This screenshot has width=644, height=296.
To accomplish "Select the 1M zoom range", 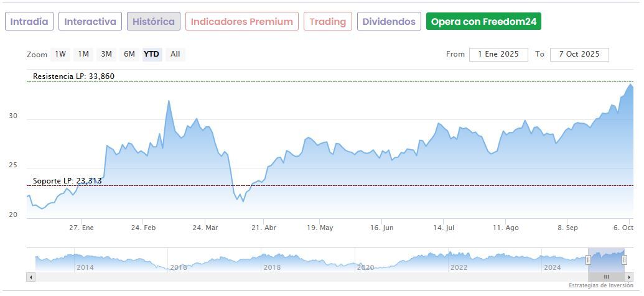I will 83,54.
